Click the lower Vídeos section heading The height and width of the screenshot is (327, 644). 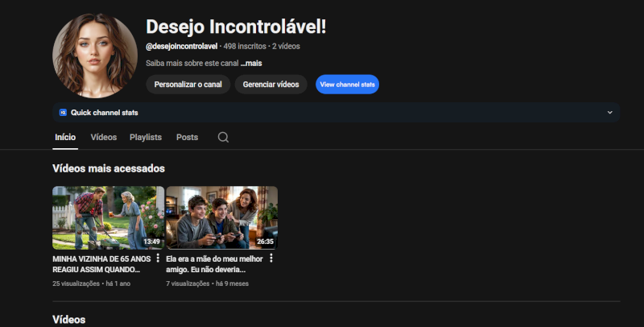(69, 320)
